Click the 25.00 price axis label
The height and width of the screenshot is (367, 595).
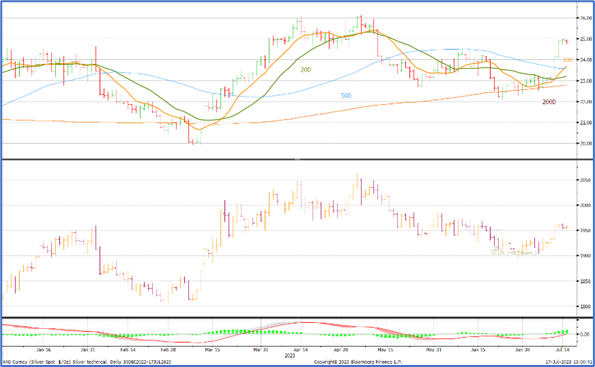pyautogui.click(x=586, y=39)
